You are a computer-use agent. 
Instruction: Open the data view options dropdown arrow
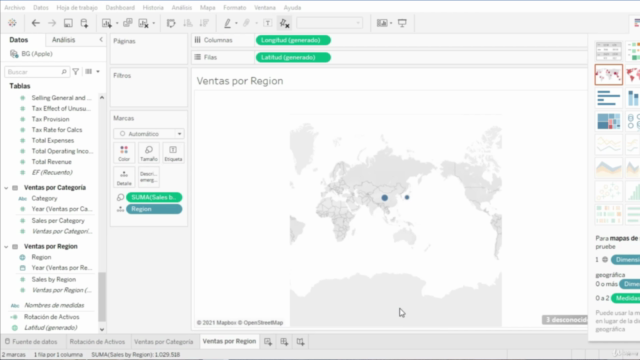(98, 72)
